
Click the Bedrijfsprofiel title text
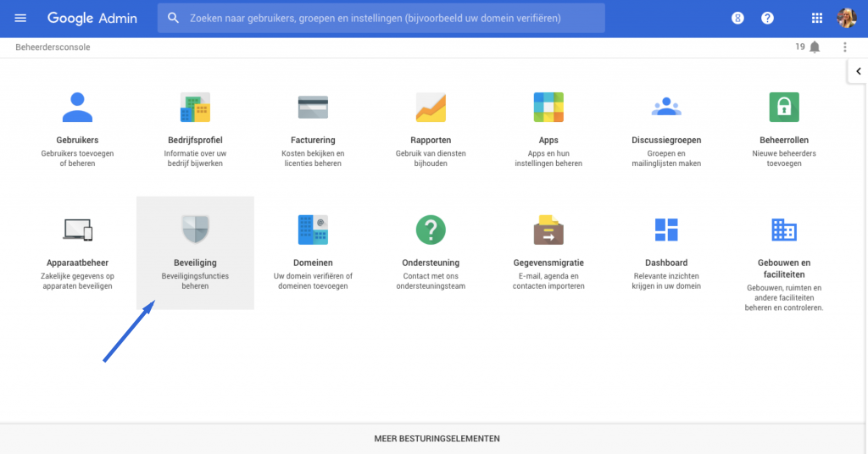point(196,141)
